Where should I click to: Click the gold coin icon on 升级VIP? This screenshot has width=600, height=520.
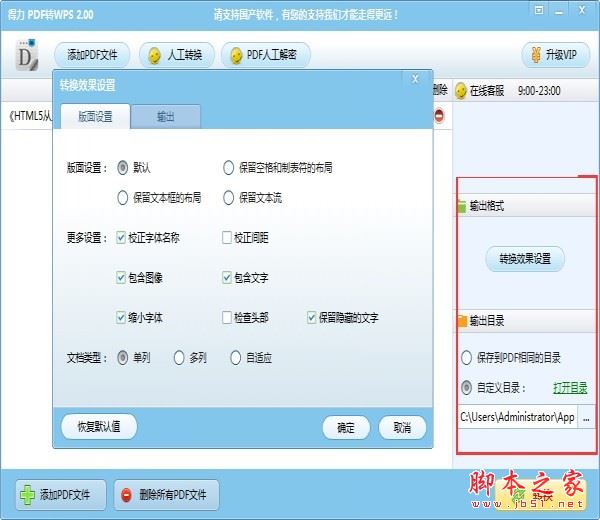536,55
